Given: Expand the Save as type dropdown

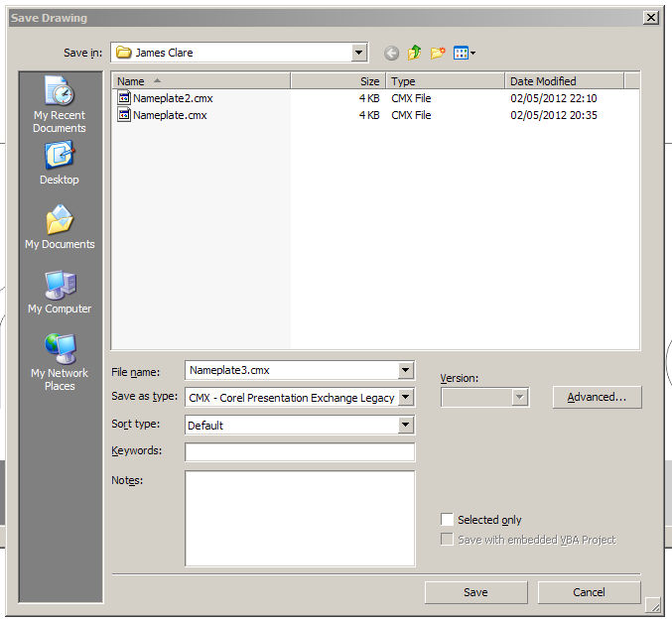Looking at the screenshot, I should click(405, 397).
